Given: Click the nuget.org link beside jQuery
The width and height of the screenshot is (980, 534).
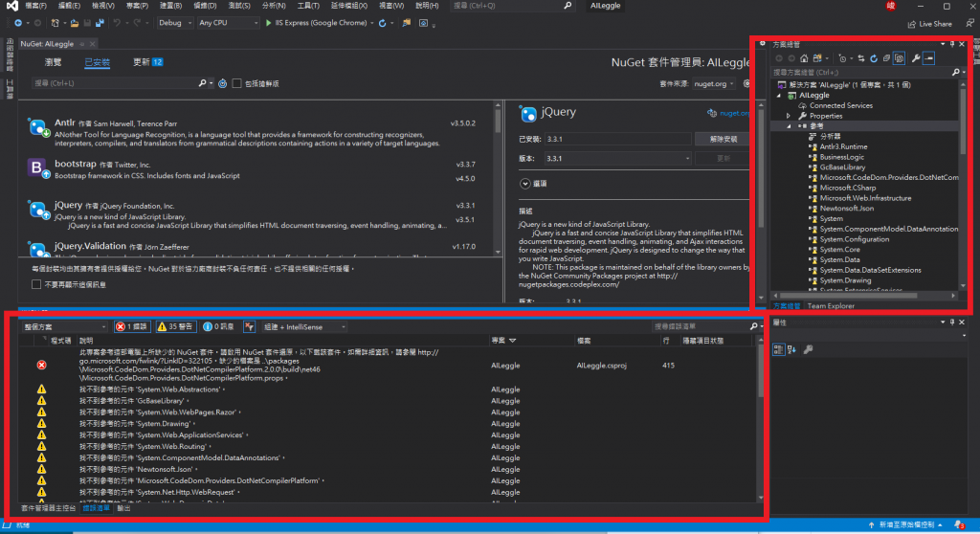Looking at the screenshot, I should click(734, 113).
